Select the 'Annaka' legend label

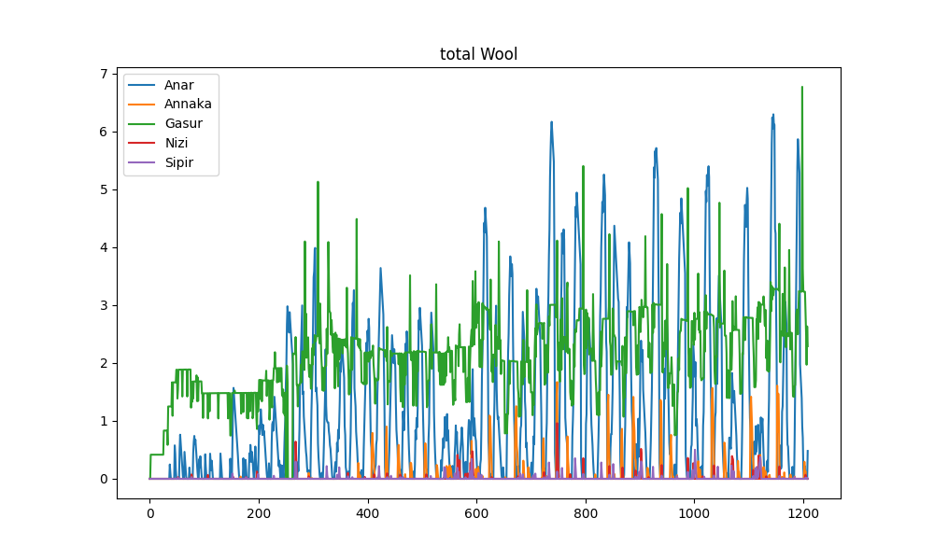point(188,105)
